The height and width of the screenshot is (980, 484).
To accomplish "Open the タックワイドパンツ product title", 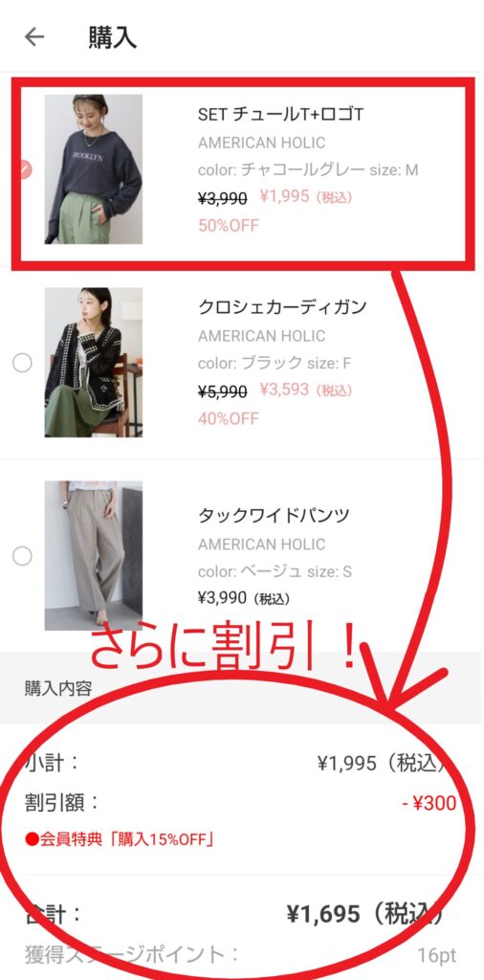I will click(274, 515).
